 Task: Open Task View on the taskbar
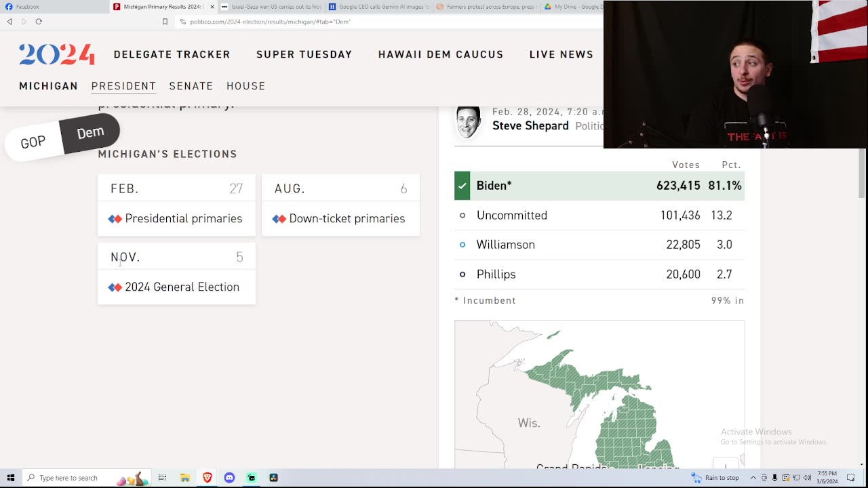tap(162, 478)
